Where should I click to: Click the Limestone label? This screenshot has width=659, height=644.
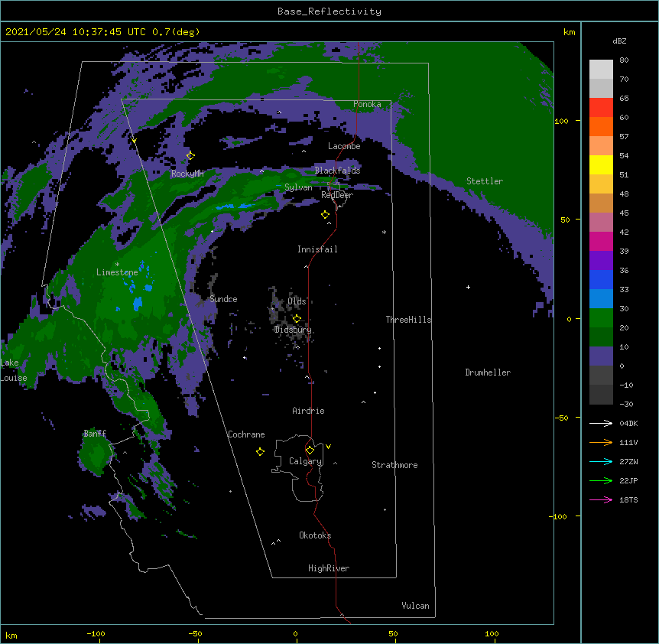[117, 272]
